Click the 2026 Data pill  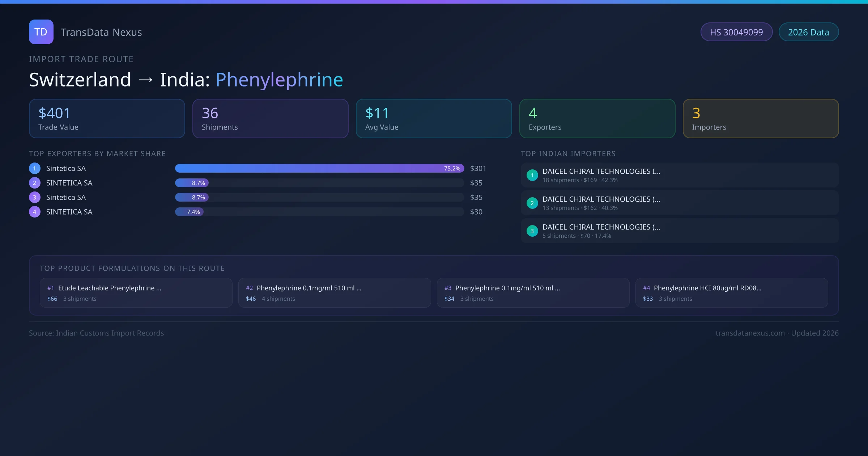808,32
